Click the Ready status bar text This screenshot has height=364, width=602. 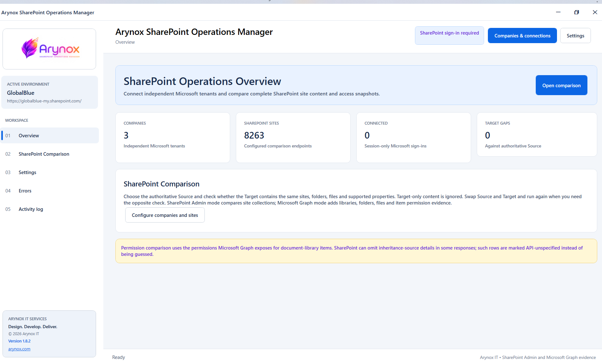click(x=119, y=357)
